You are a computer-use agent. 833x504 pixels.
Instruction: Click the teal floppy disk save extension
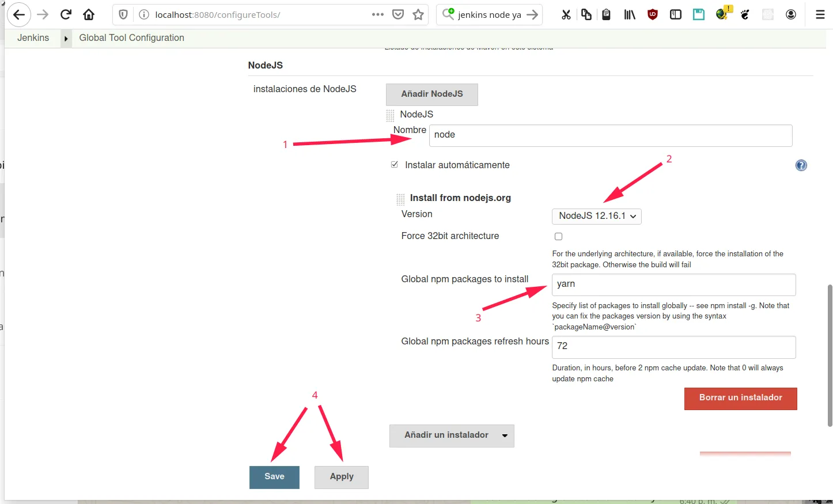pos(699,15)
